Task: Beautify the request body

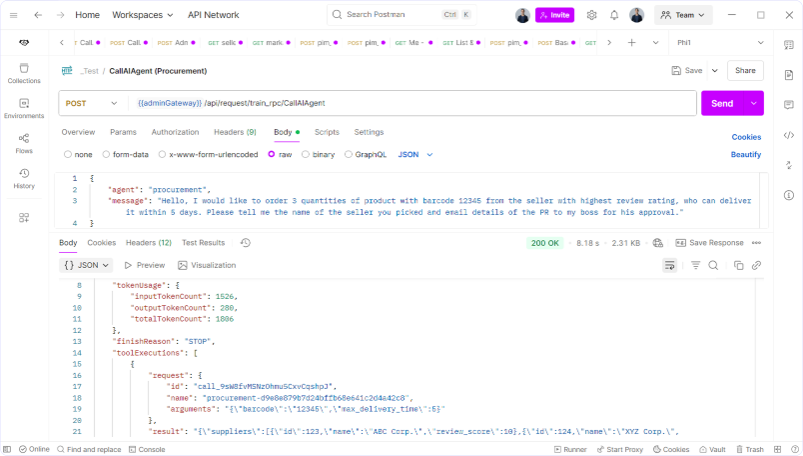Action: (x=746, y=154)
